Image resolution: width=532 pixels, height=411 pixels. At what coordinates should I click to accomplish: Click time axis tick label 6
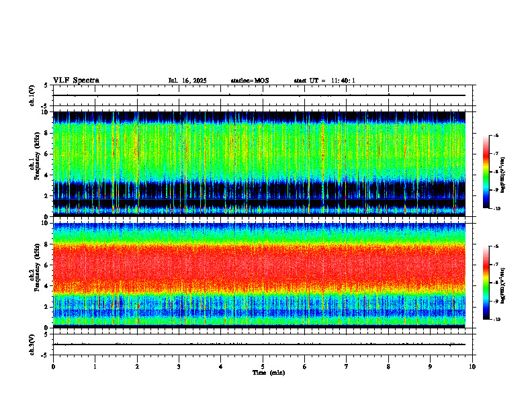[305, 367]
